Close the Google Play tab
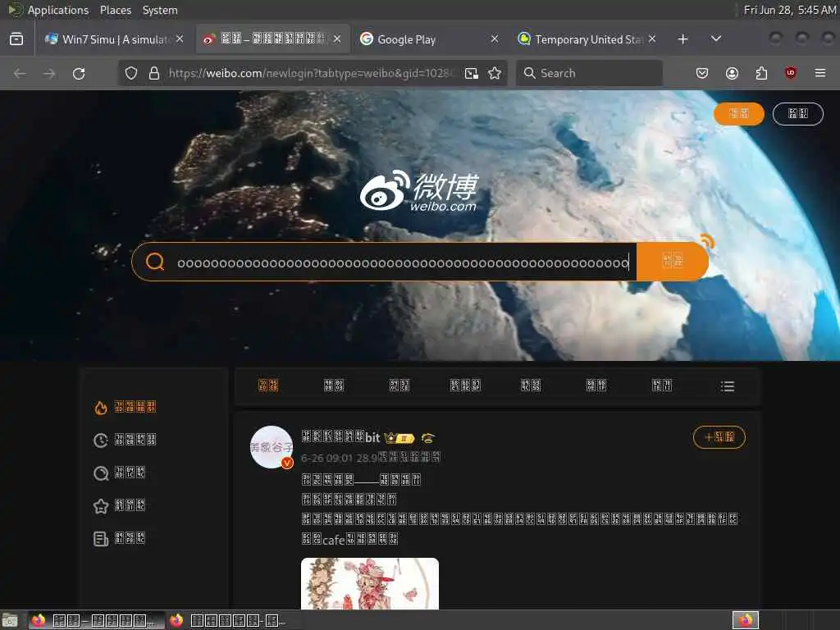The image size is (840, 630). pyautogui.click(x=494, y=39)
